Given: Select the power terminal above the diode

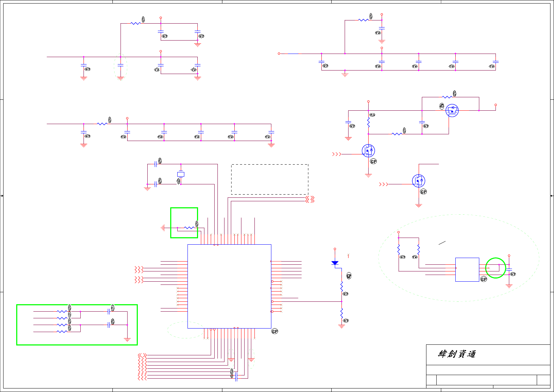Looking at the screenshot, I should (x=335, y=249).
